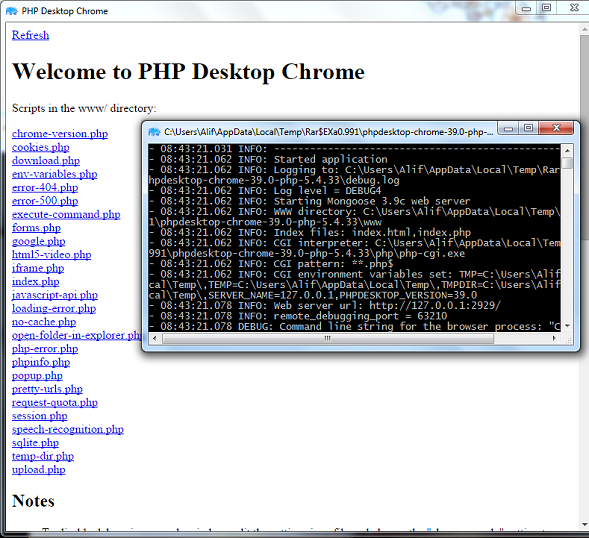This screenshot has height=538, width=589.
Task: Open index.php link
Action: pyautogui.click(x=36, y=282)
